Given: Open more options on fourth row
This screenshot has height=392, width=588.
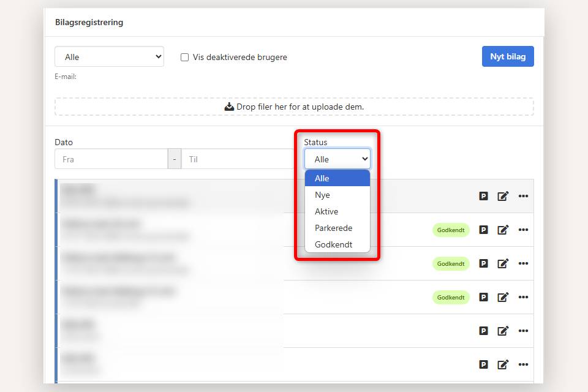Looking at the screenshot, I should pos(523,297).
